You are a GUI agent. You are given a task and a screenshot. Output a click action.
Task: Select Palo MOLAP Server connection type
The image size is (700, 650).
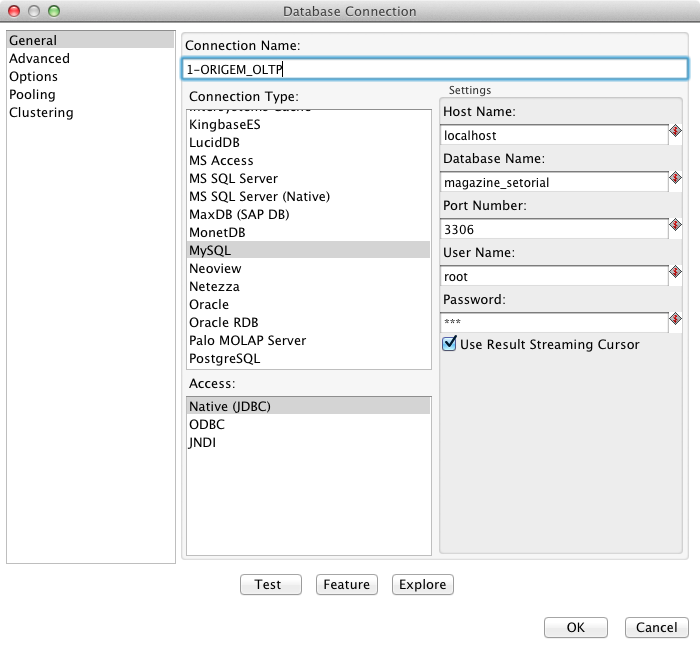(308, 340)
